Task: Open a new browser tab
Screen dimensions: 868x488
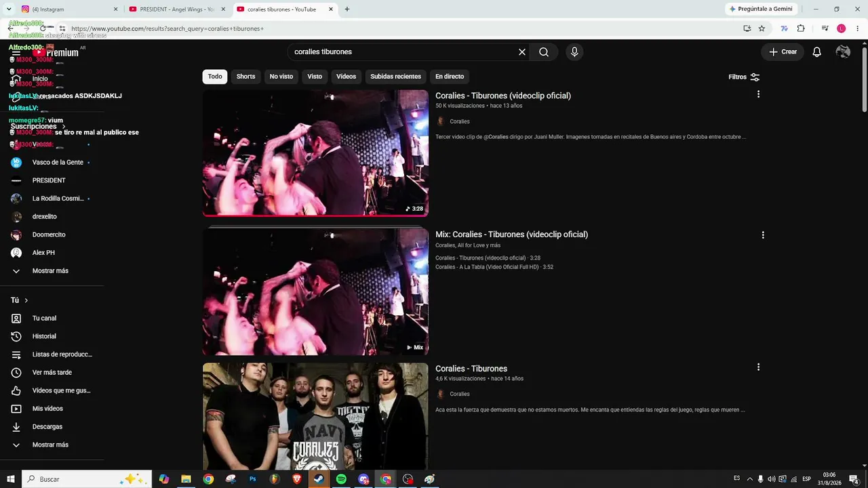Action: 347,9
